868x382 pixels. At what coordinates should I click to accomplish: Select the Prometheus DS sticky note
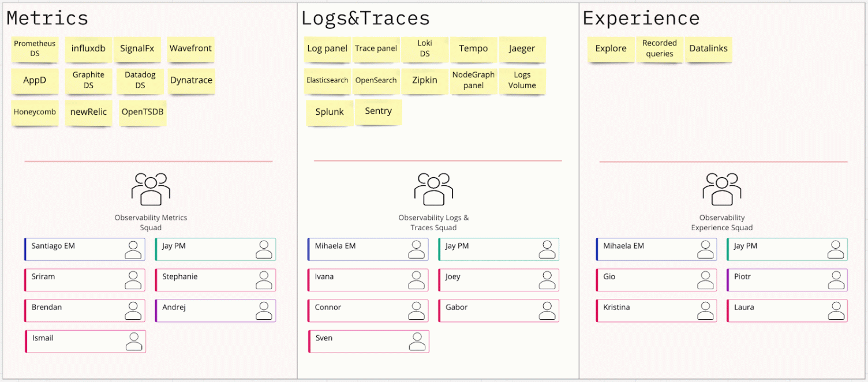point(35,50)
